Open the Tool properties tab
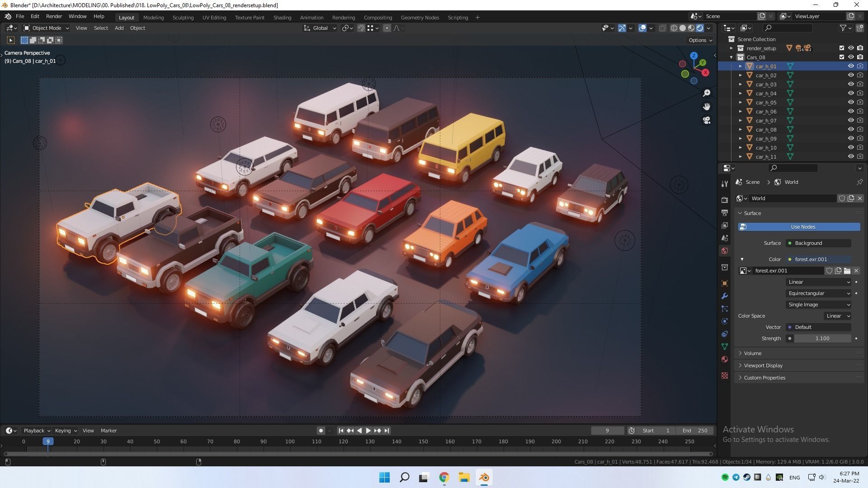Screen dimensions: 868x488 click(725, 183)
